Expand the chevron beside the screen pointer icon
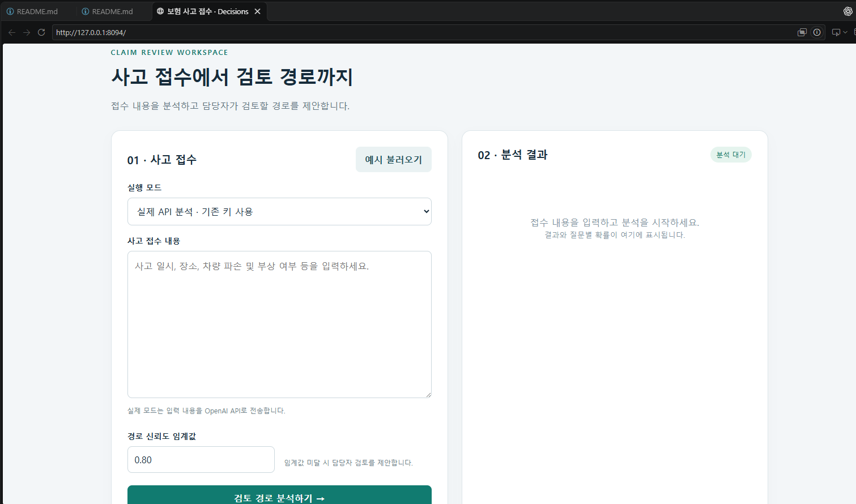The image size is (856, 504). [x=845, y=32]
